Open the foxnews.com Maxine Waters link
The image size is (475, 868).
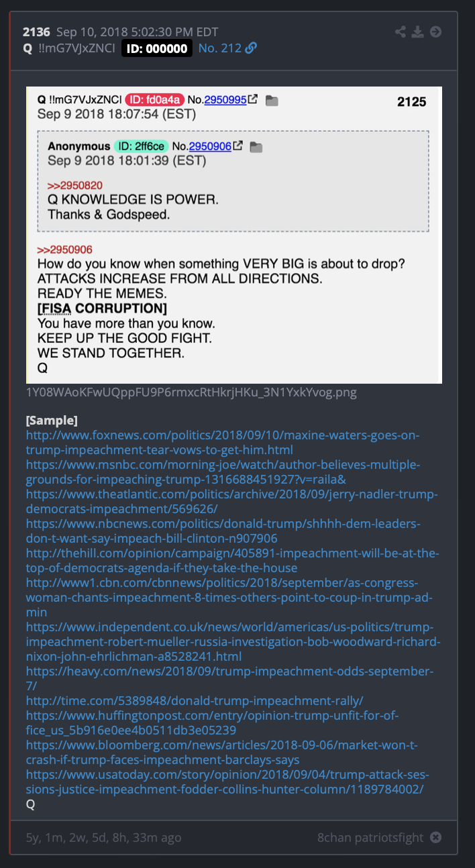coord(223,443)
